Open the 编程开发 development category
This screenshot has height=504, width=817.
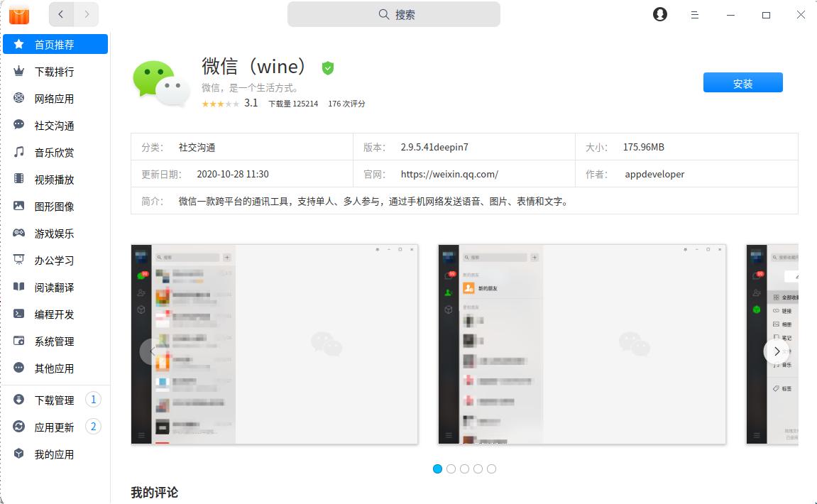click(54, 314)
